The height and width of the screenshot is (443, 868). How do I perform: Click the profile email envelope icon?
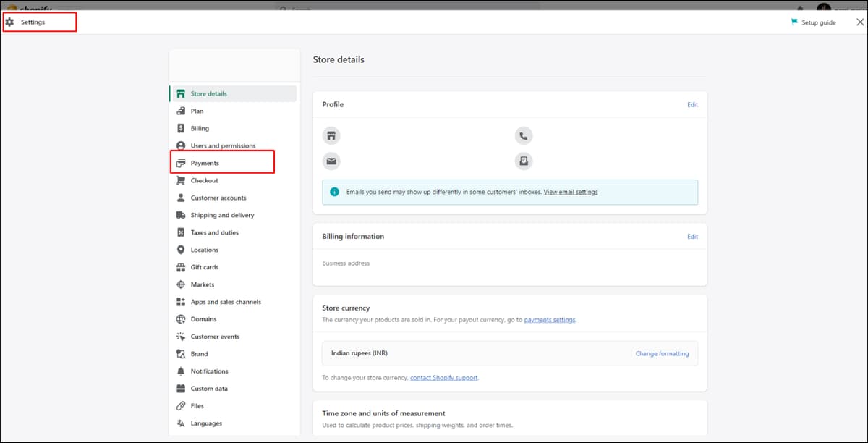pyautogui.click(x=331, y=161)
